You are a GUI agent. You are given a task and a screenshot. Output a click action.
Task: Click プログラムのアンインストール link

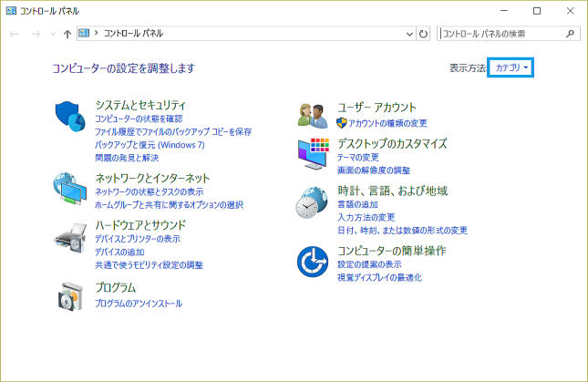[139, 304]
